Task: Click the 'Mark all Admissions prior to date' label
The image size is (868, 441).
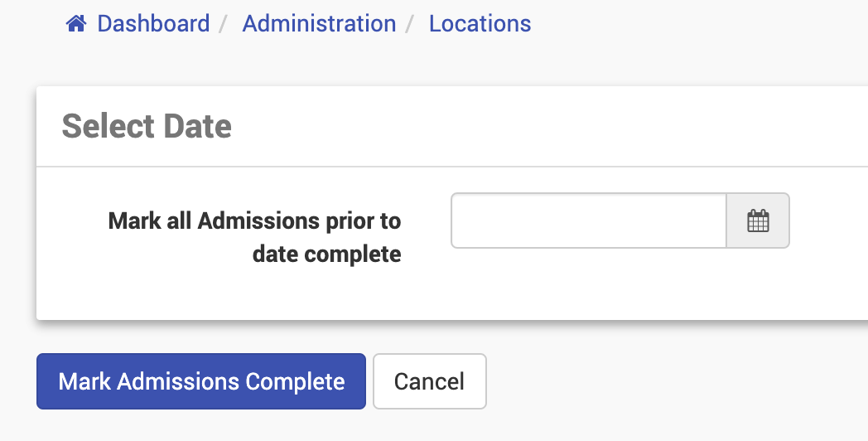Action: coord(254,237)
